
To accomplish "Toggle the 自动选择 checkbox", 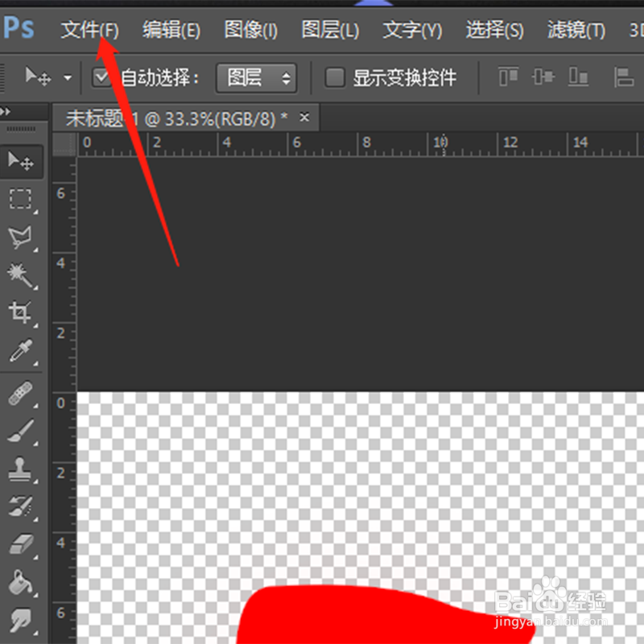I will 101,77.
